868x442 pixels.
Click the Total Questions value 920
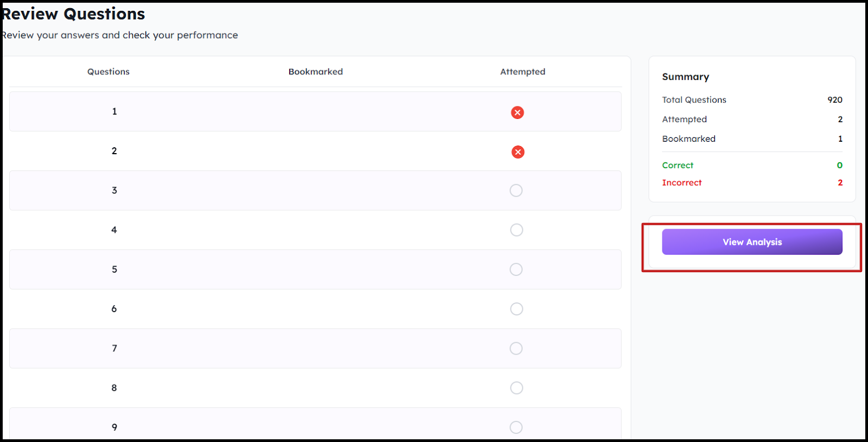pyautogui.click(x=835, y=100)
